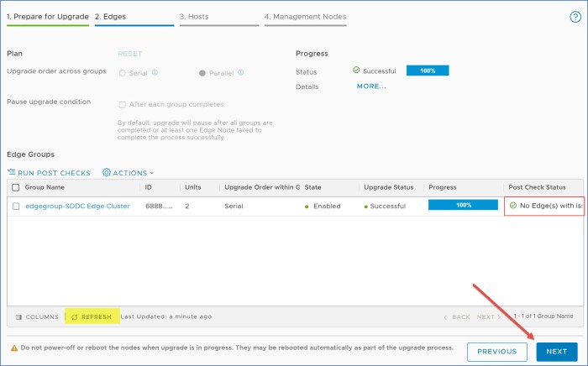
Task: Enable After each group completes checkbox
Action: coord(123,105)
